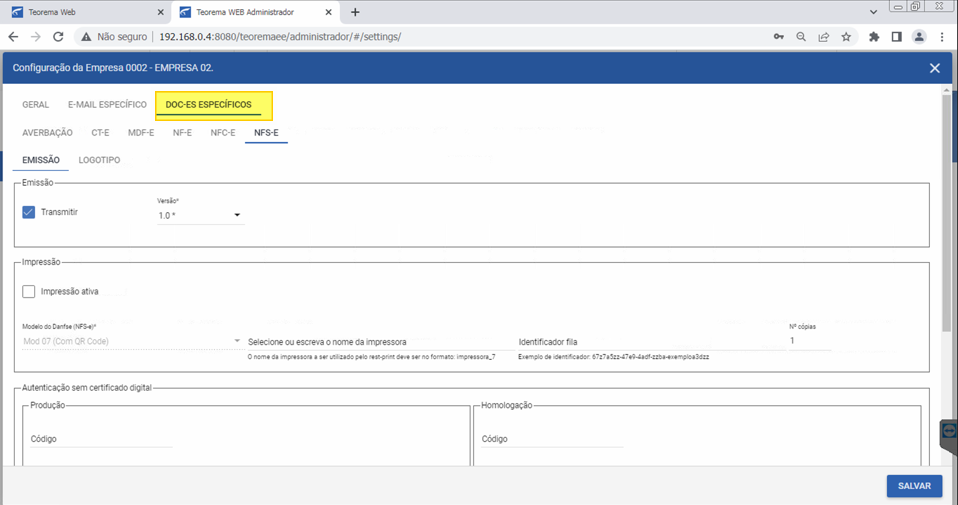Image resolution: width=958 pixels, height=505 pixels.
Task: Open the saved passwords key icon
Action: pos(778,37)
